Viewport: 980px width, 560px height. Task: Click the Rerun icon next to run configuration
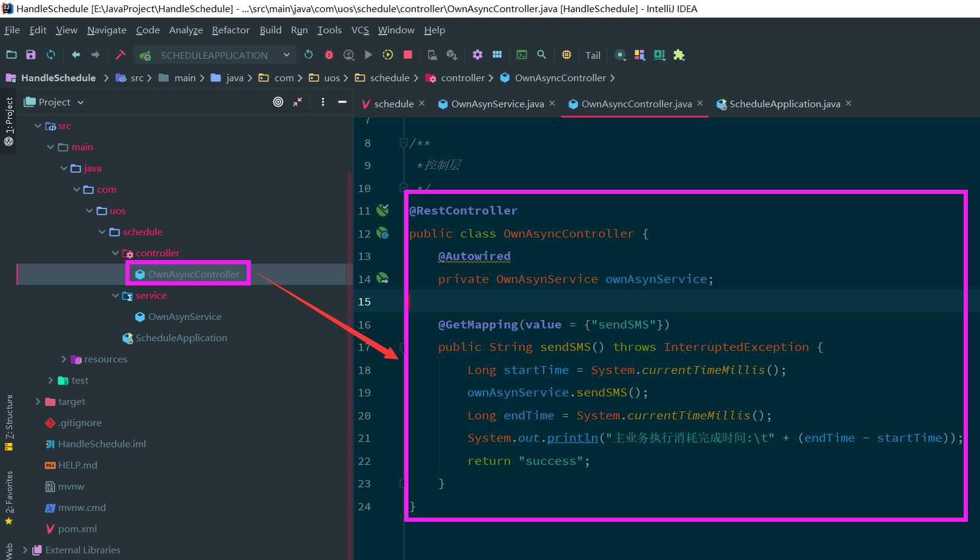tap(308, 55)
